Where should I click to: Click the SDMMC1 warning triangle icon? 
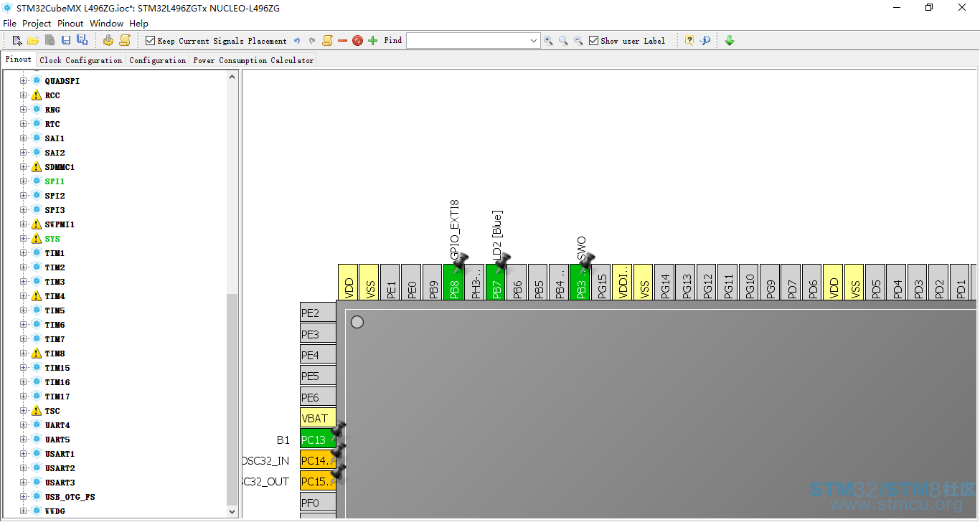37,167
